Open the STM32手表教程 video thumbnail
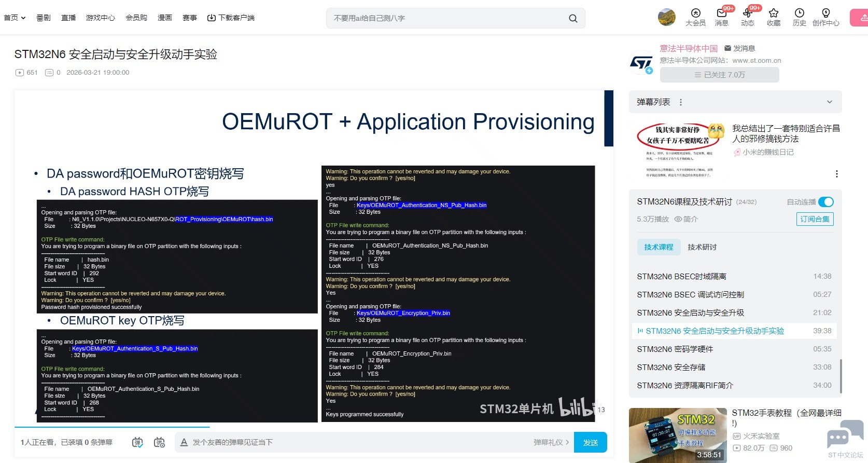The height and width of the screenshot is (463, 868). 677,435
